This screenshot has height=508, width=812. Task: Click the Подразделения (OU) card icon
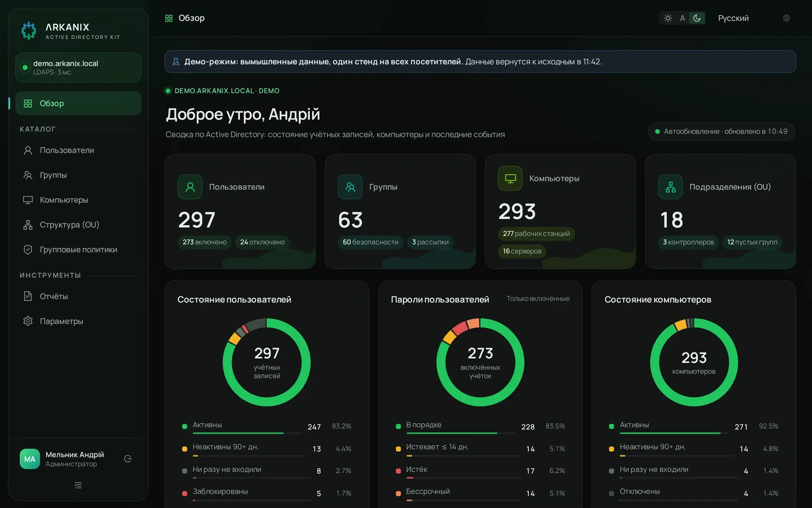pos(670,187)
